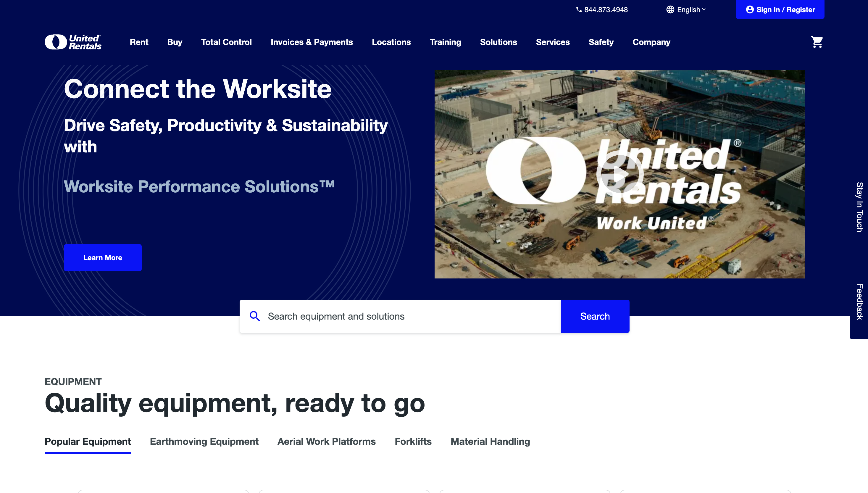The width and height of the screenshot is (868, 493).
Task: Click the Learn More button
Action: coord(103,258)
